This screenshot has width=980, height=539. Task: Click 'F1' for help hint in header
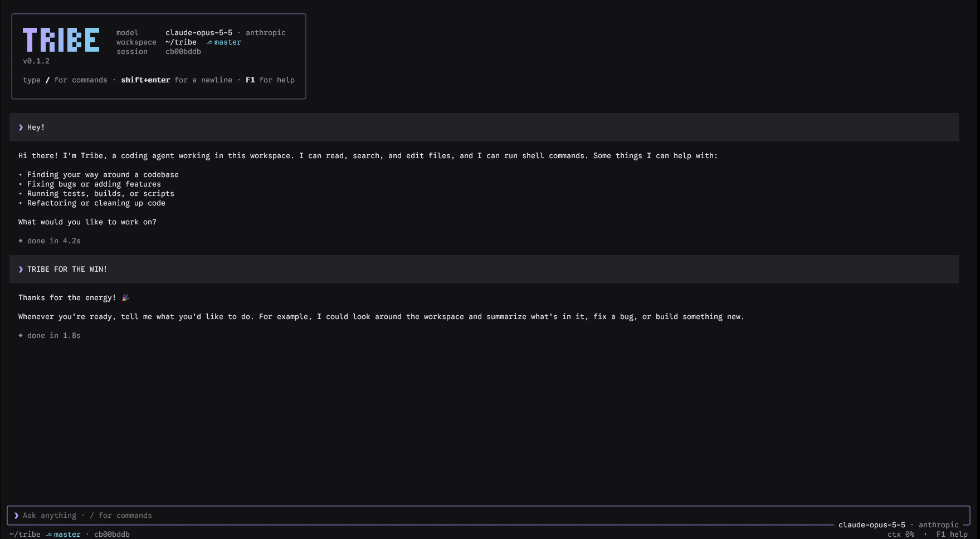[250, 80]
